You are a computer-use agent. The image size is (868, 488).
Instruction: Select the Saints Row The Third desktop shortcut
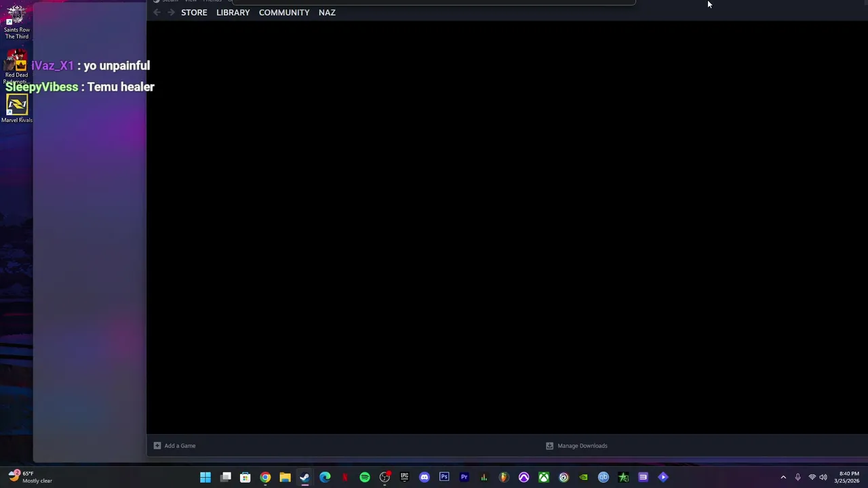coord(16,22)
